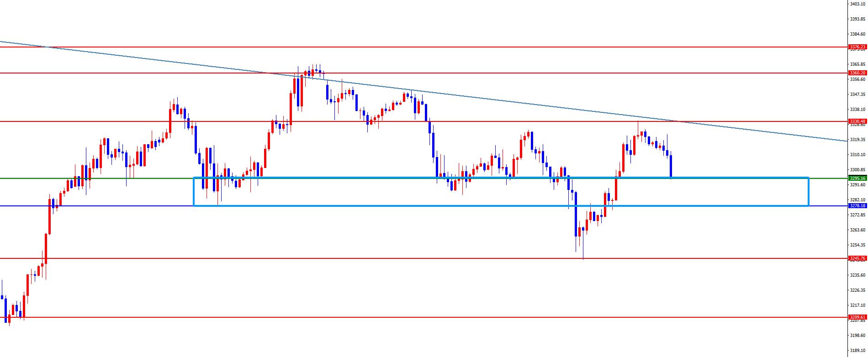The height and width of the screenshot is (357, 868).
Task: Click the dark blue 3278.18 horizontal line
Action: [x=114, y=206]
